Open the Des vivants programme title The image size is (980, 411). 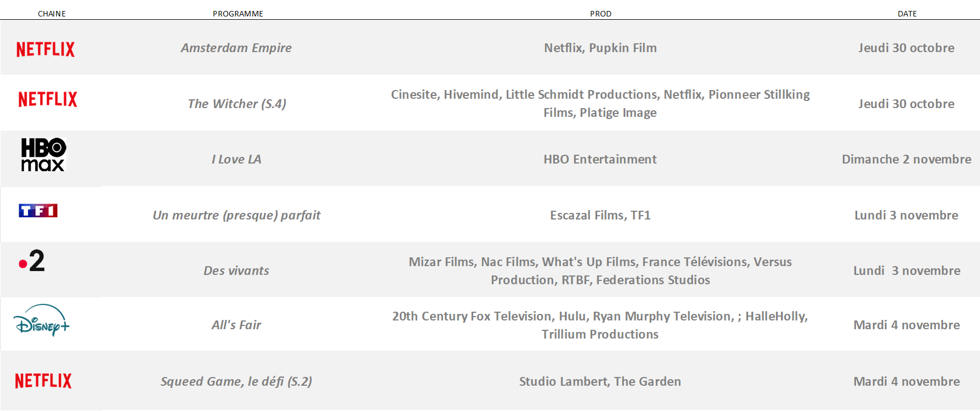(236, 271)
